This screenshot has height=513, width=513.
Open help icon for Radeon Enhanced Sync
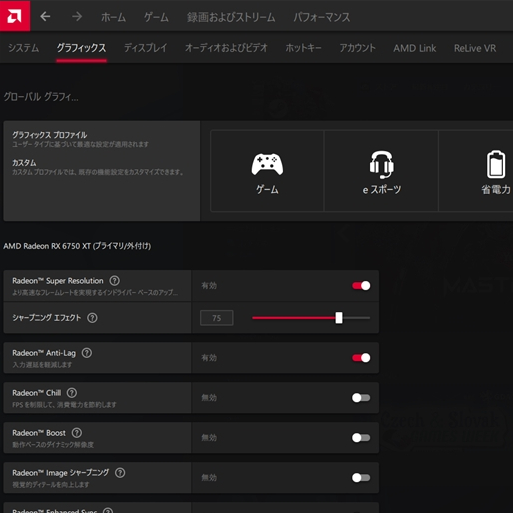[x=108, y=510]
